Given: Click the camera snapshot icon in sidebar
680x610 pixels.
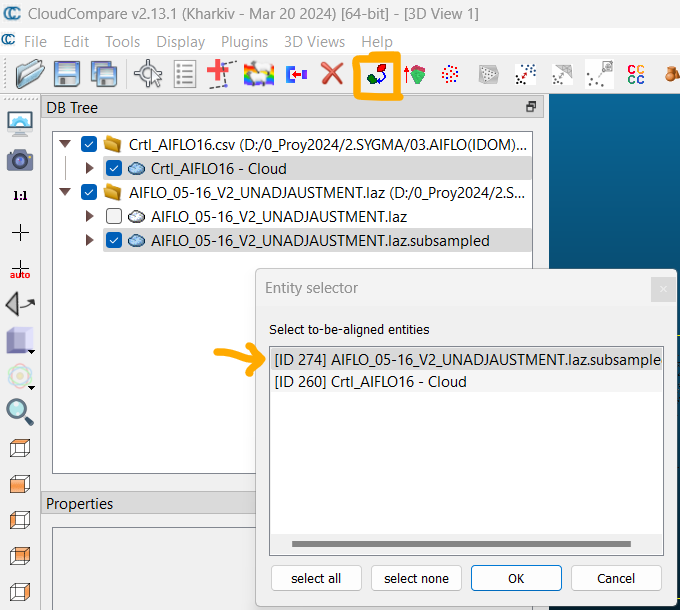Looking at the screenshot, I should pyautogui.click(x=19, y=160).
